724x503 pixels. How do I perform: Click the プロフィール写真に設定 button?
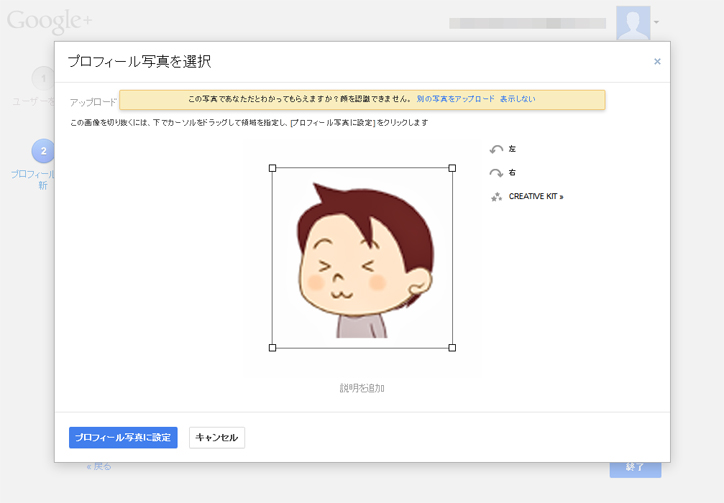[123, 437]
